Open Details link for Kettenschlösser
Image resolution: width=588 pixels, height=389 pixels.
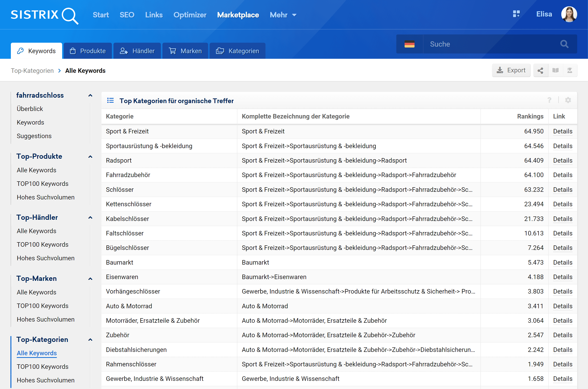point(562,204)
